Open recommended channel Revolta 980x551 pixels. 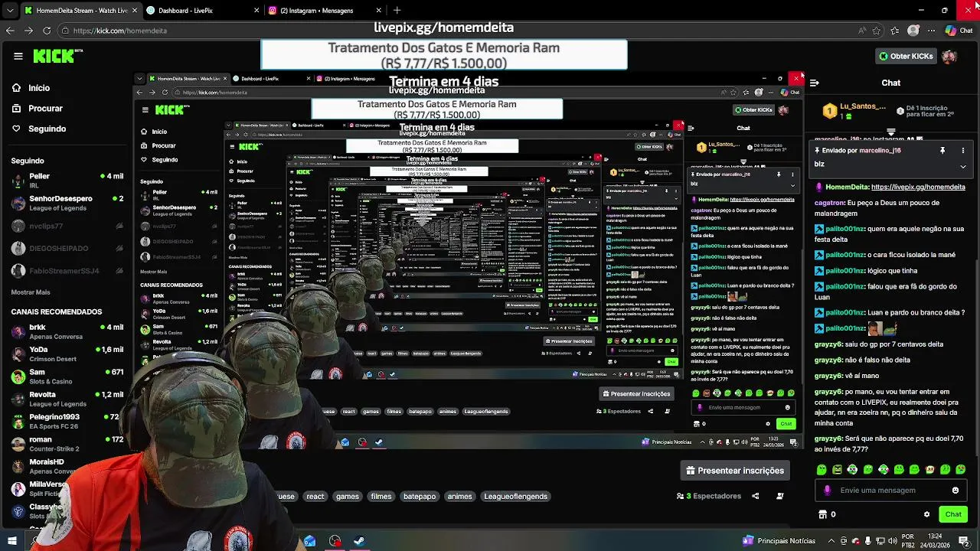click(x=67, y=399)
